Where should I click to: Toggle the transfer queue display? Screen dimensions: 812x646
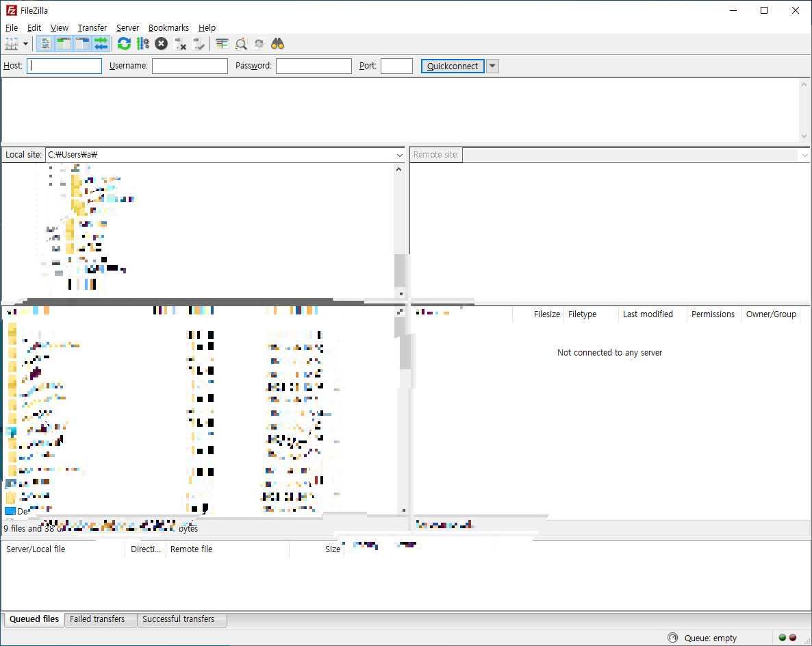click(x=101, y=44)
